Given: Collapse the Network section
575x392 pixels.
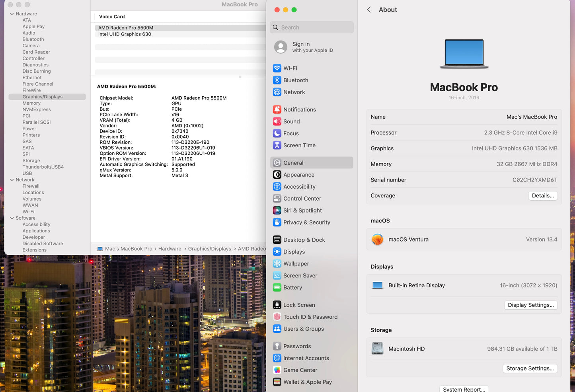Looking at the screenshot, I should (12, 179).
